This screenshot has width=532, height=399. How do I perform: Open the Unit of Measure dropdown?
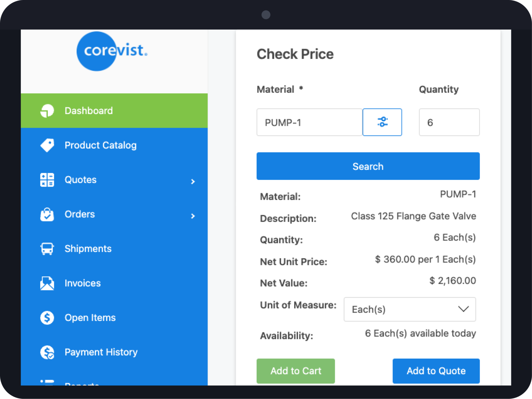(410, 309)
